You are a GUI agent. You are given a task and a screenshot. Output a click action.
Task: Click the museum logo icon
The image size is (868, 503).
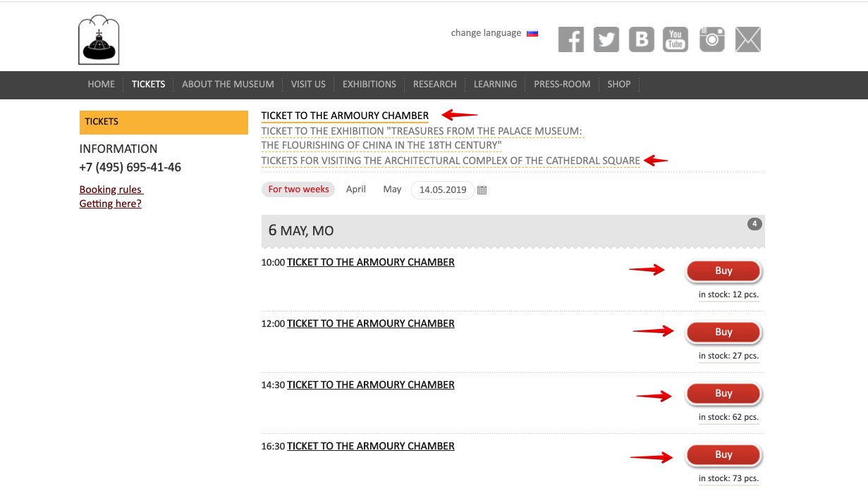click(x=99, y=40)
